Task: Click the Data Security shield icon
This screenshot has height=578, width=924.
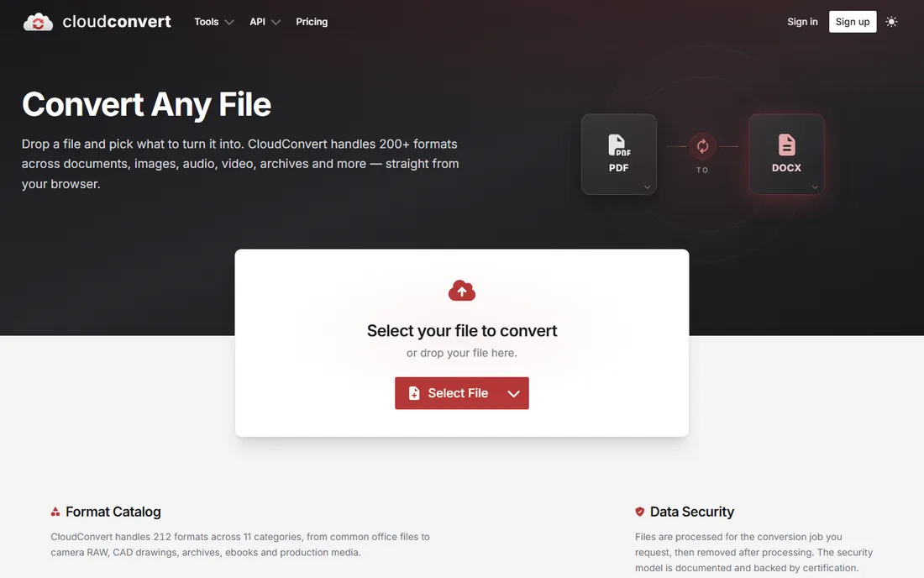Action: (x=640, y=512)
